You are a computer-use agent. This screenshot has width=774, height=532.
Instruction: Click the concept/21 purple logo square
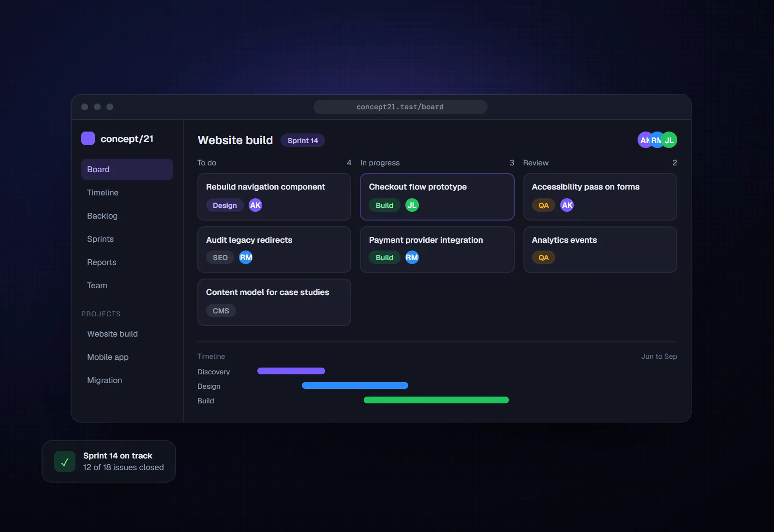[88, 138]
